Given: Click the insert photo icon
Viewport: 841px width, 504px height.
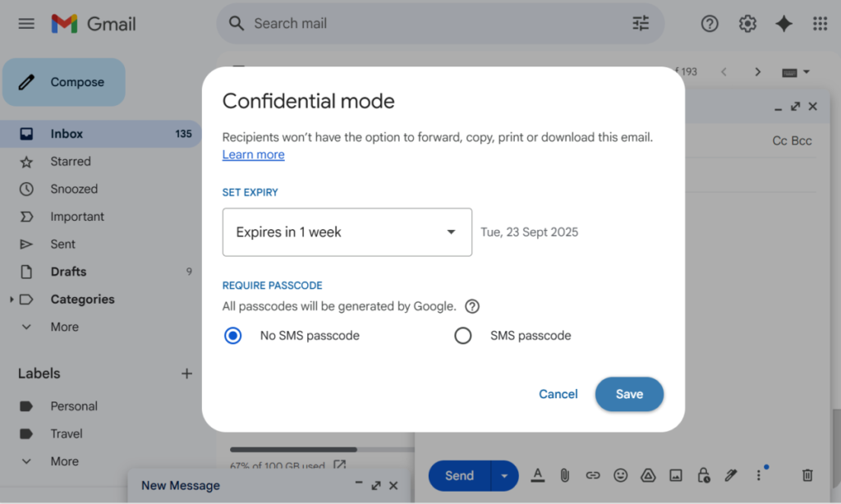Looking at the screenshot, I should click(x=676, y=475).
